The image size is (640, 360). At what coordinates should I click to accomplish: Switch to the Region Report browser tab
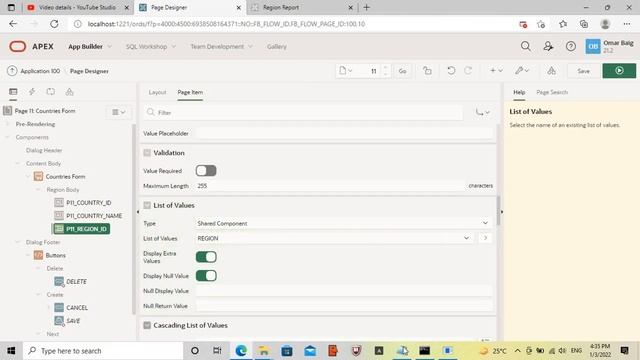pos(302,7)
